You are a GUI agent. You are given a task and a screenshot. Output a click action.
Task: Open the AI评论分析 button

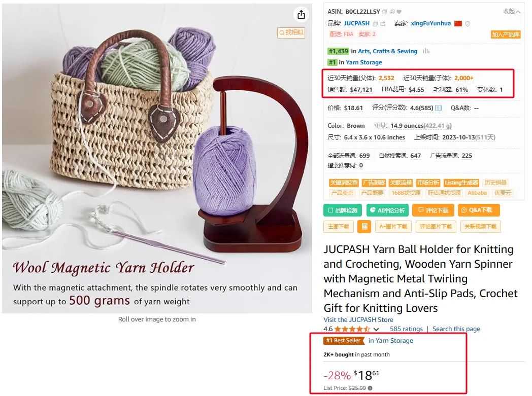tap(387, 210)
